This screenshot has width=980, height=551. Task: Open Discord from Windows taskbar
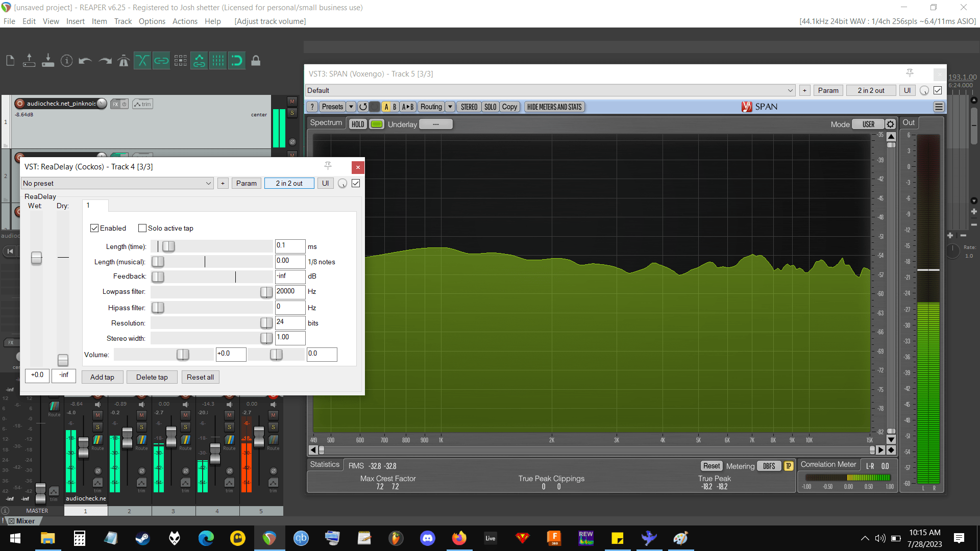point(427,538)
